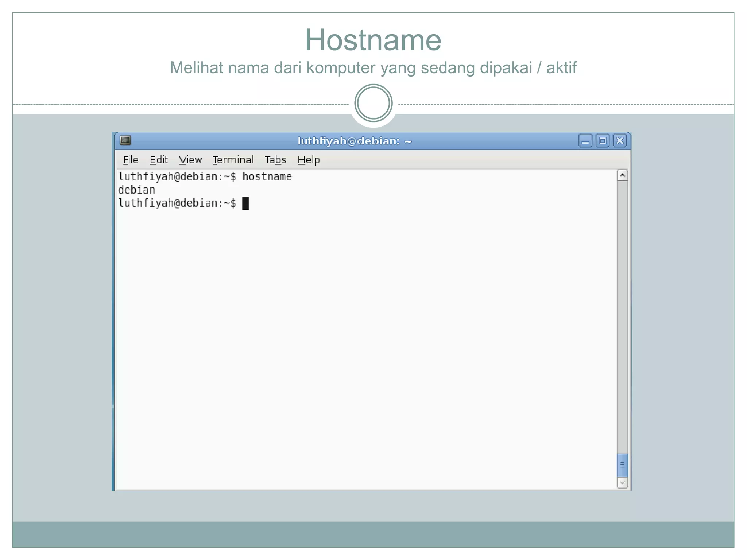Image resolution: width=747 pixels, height=560 pixels.
Task: Click the window title 'luthfiyah@debian: ~'
Action: (x=355, y=141)
